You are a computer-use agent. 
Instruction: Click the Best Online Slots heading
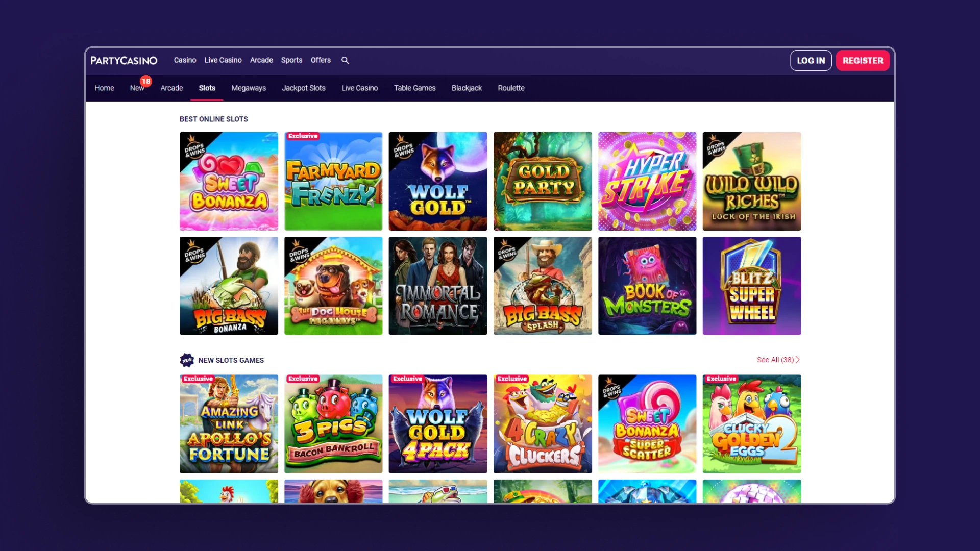pos(214,119)
